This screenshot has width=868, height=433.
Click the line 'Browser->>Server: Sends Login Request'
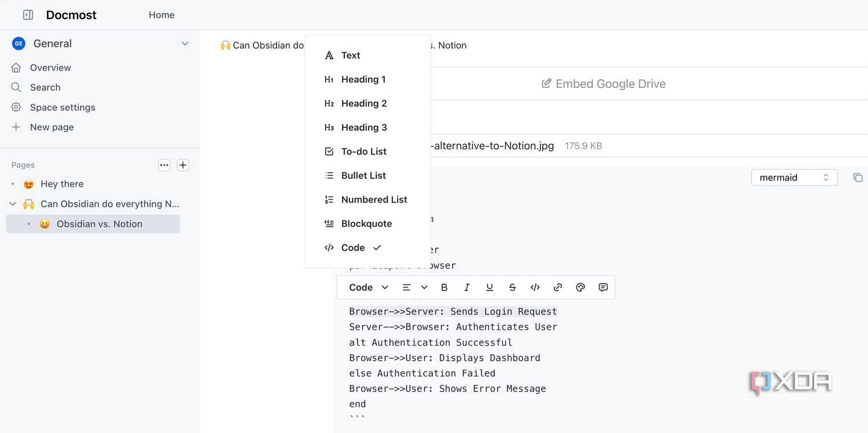453,311
